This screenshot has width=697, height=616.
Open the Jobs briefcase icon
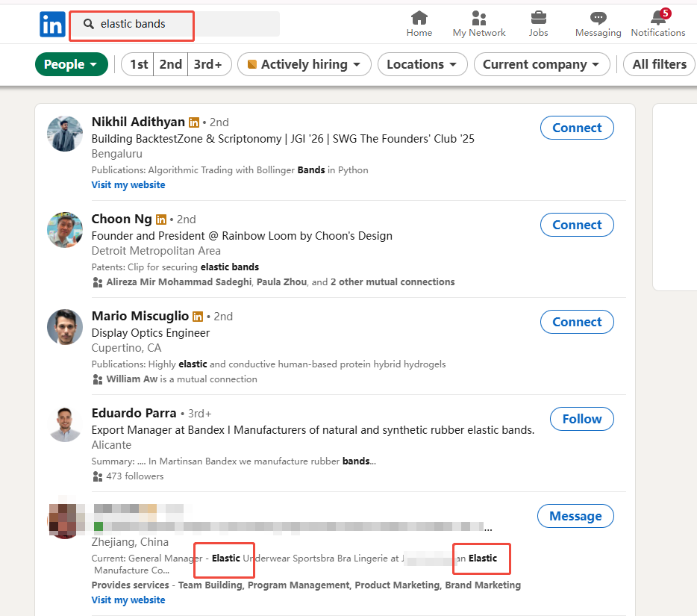tap(538, 19)
